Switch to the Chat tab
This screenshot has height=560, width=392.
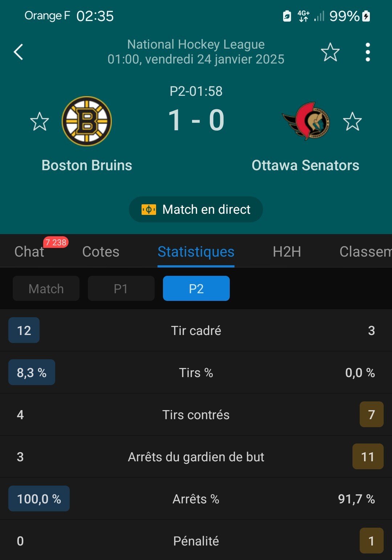click(x=29, y=252)
